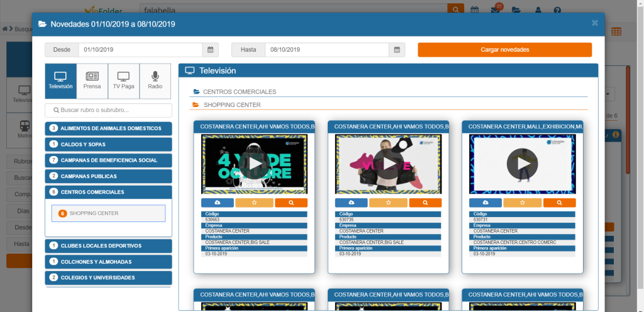Expand CAMPANAS DE BENEFICENCIA SOCIAL category

tap(108, 160)
